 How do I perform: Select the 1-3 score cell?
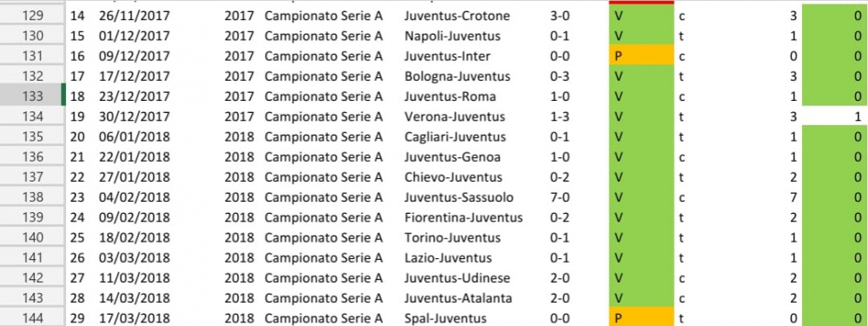tap(560, 116)
